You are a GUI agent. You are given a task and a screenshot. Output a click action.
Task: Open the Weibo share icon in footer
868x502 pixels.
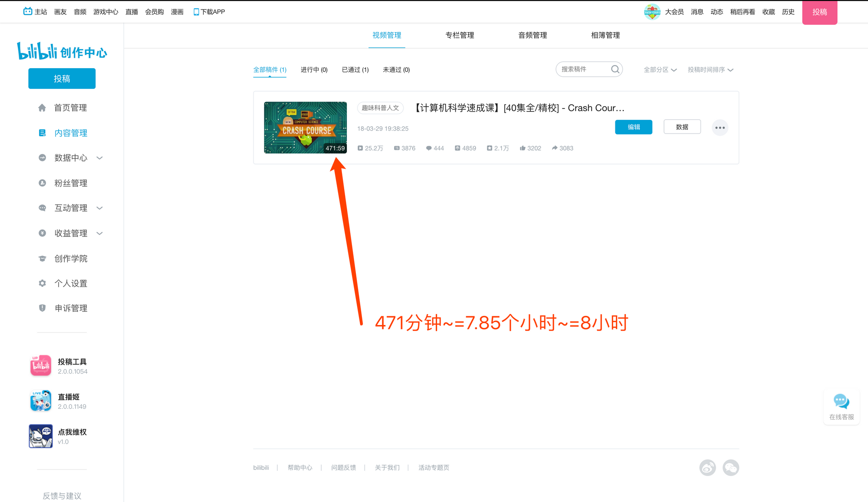coord(707,468)
